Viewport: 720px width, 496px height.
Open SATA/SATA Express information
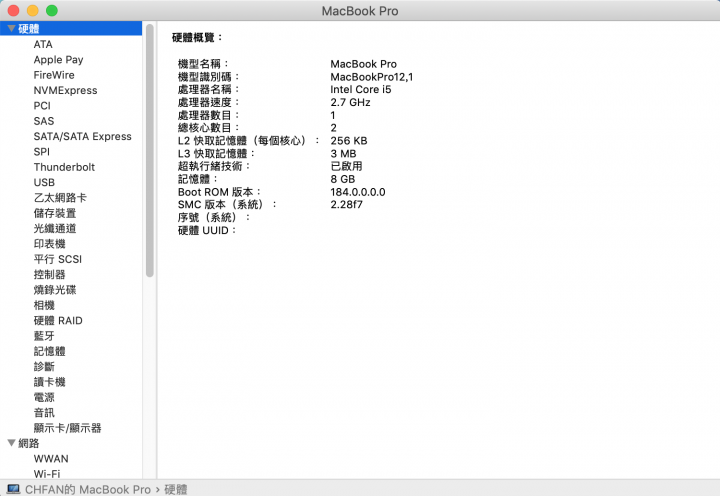[83, 136]
